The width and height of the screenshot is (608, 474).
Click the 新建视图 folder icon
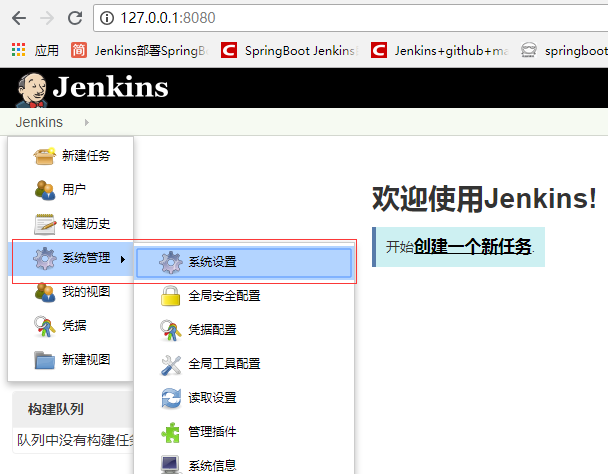(x=44, y=360)
